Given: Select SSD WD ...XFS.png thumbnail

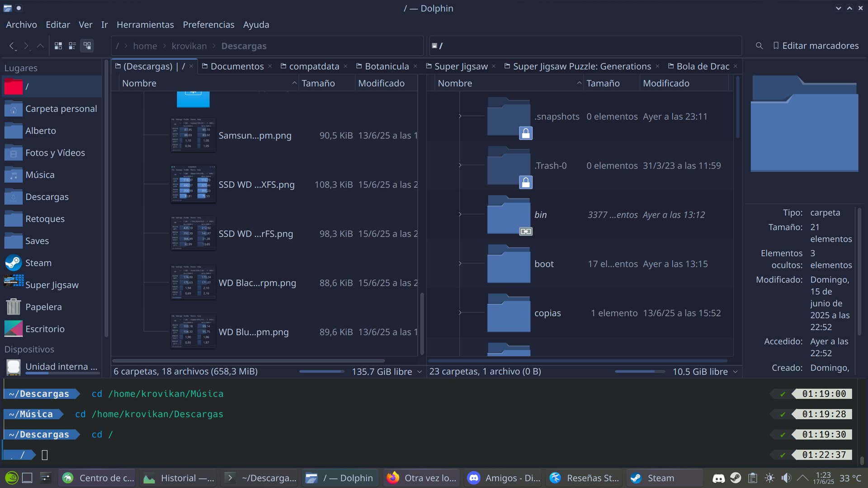Looking at the screenshot, I should click(193, 184).
